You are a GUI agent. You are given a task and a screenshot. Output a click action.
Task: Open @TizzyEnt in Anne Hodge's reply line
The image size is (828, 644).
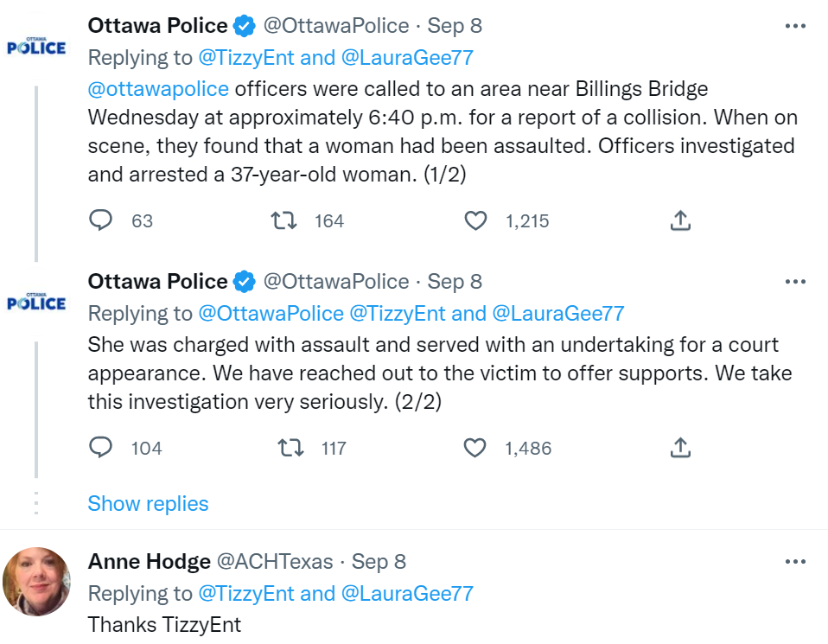tap(245, 594)
